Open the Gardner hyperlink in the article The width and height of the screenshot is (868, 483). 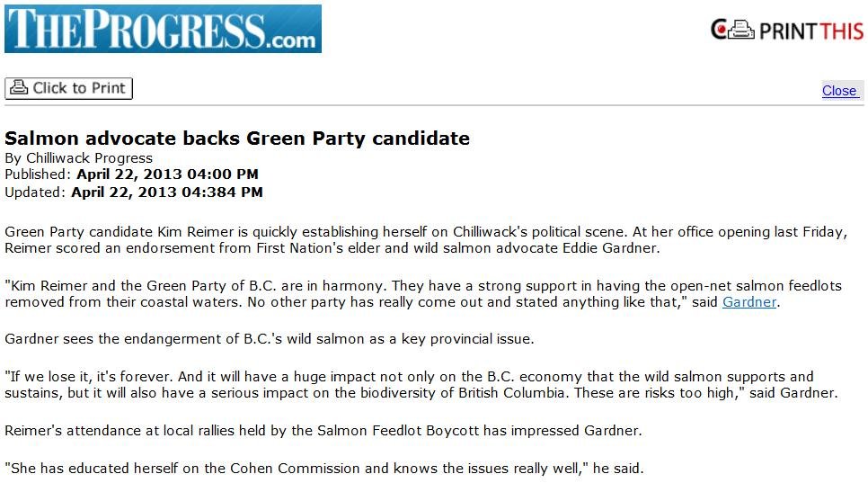[x=748, y=302]
